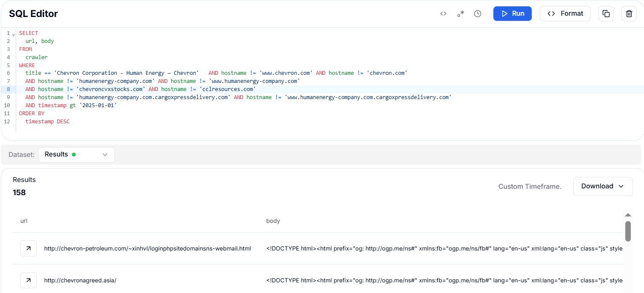Viewport: 644px width, 293px height.
Task: Click the regex asterisk icon
Action: (461, 14)
